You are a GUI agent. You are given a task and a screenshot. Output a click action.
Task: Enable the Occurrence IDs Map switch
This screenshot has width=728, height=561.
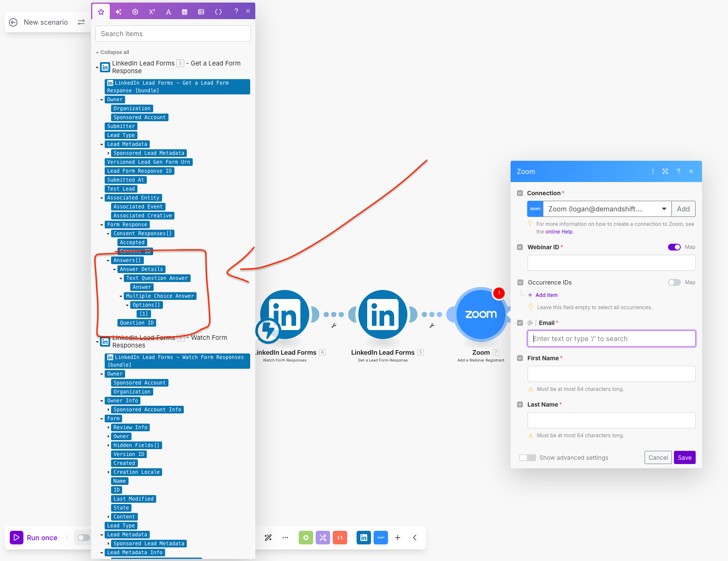[674, 282]
